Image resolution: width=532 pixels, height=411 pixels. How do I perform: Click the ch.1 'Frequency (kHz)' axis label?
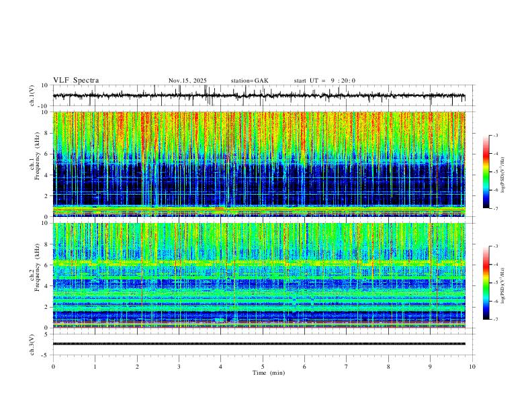coord(37,156)
